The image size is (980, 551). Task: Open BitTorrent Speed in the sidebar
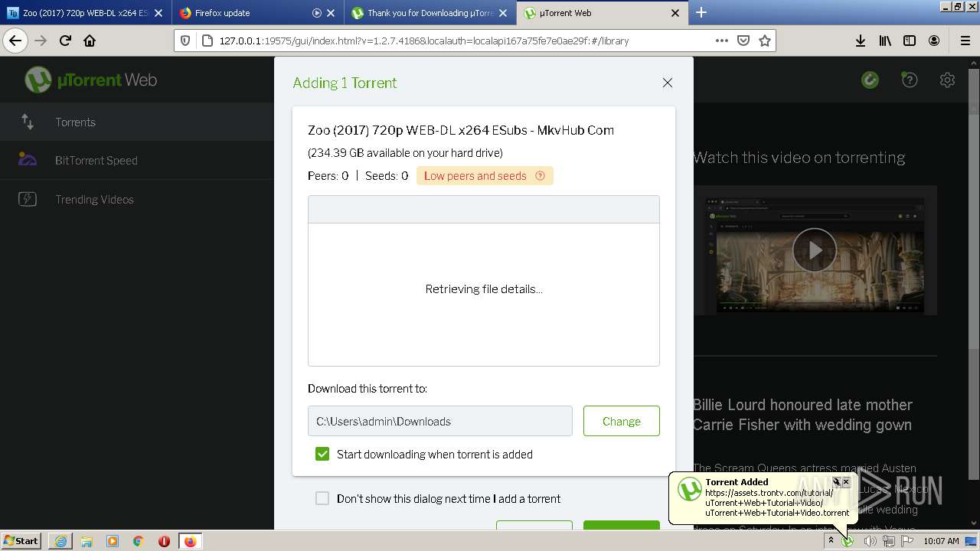point(136,161)
